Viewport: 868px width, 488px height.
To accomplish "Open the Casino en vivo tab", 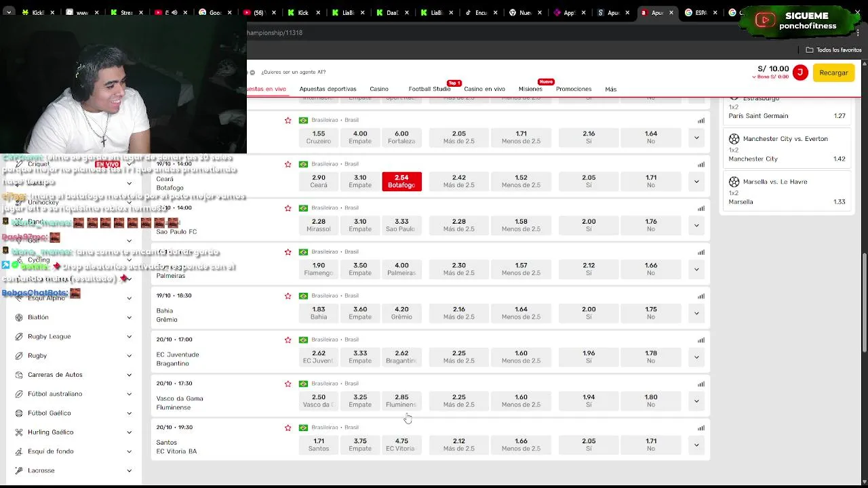I will coord(484,89).
